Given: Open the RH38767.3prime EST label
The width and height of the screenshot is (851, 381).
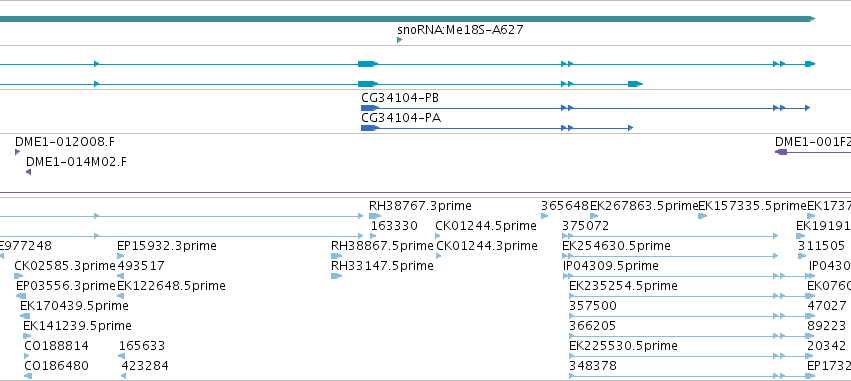Looking at the screenshot, I should pyautogui.click(x=420, y=206).
